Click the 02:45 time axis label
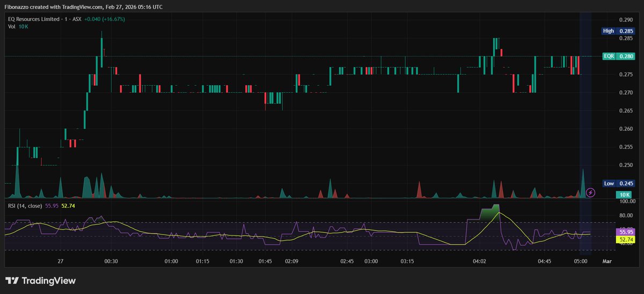 pos(347,261)
